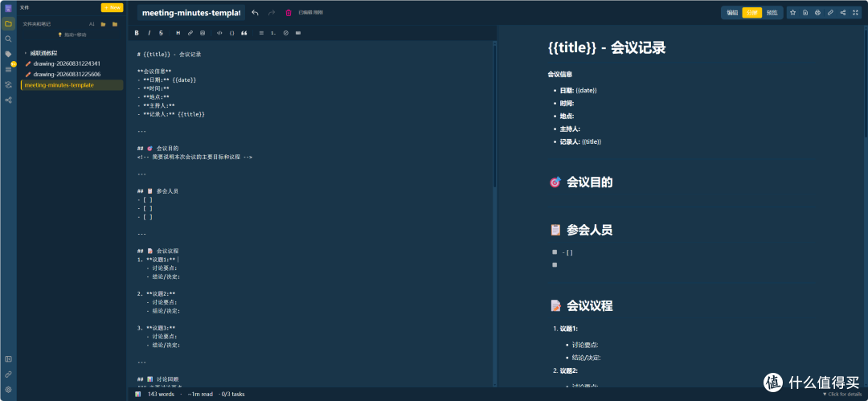This screenshot has width=868, height=401.
Task: Open Settings with the gear icon
Action: click(8, 390)
